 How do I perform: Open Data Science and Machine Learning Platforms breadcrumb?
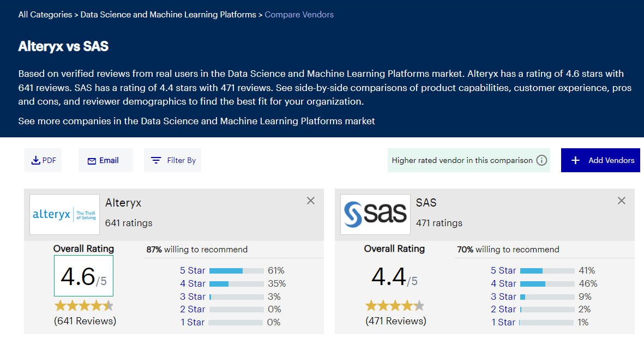168,14
